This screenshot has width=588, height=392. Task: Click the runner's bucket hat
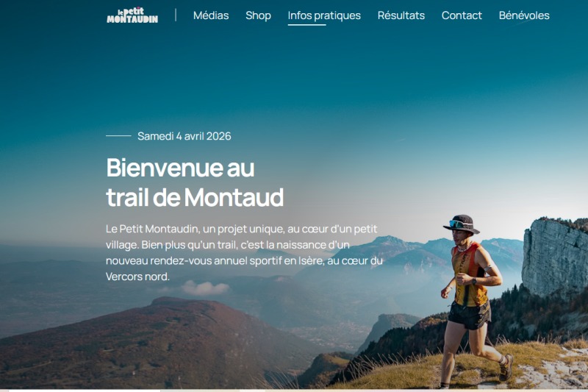[462, 224]
